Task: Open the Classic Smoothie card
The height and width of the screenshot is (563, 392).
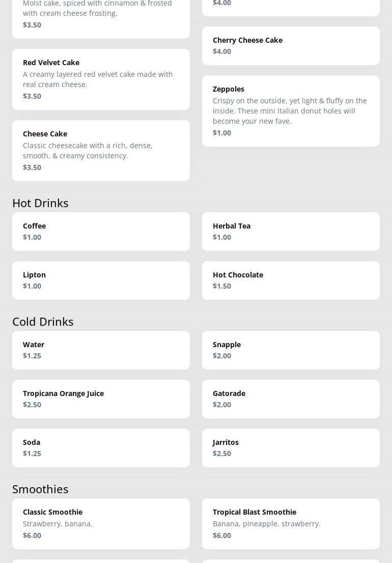Action: (x=101, y=523)
